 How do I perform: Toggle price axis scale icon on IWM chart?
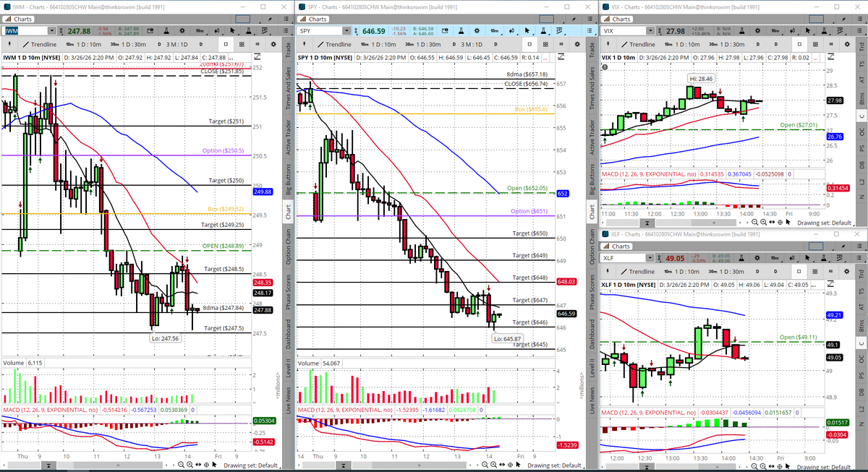coord(255,57)
